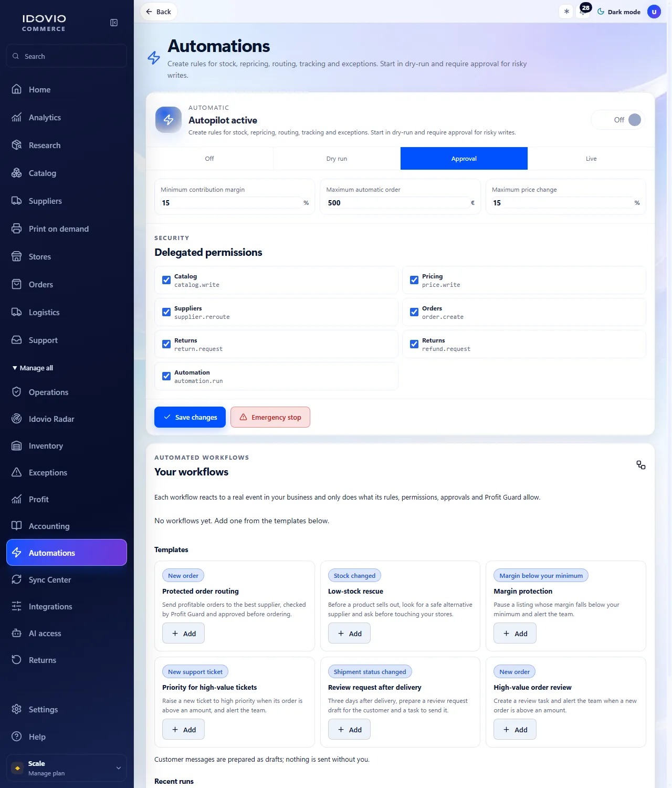Open Suppliers truck icon
672x788 pixels.
(x=17, y=201)
